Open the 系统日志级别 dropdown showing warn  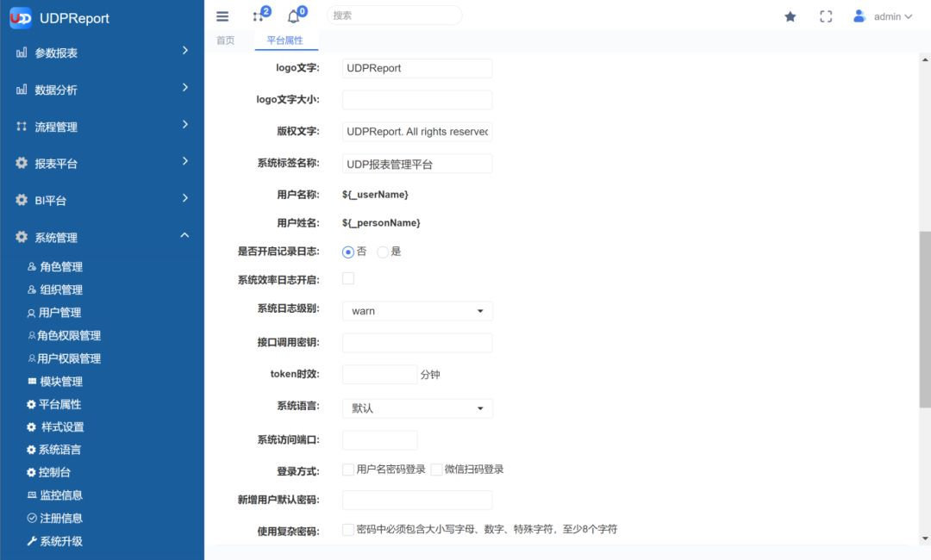point(416,311)
